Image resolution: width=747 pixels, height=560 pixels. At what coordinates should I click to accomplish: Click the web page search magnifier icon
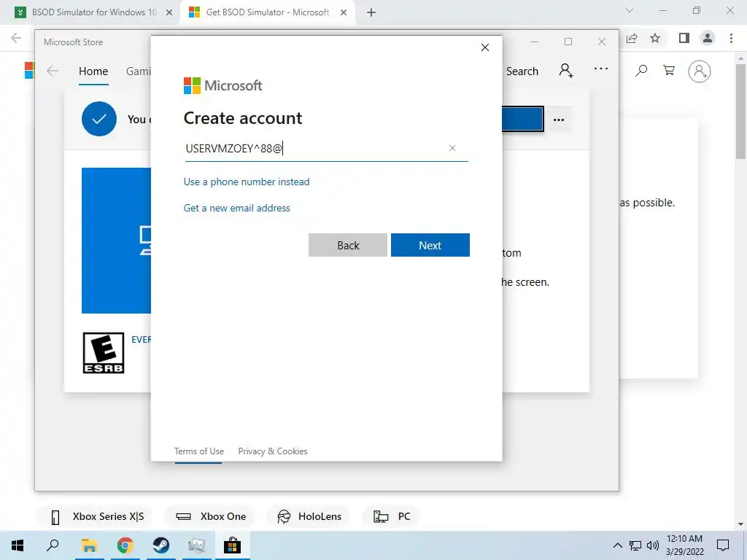(641, 71)
